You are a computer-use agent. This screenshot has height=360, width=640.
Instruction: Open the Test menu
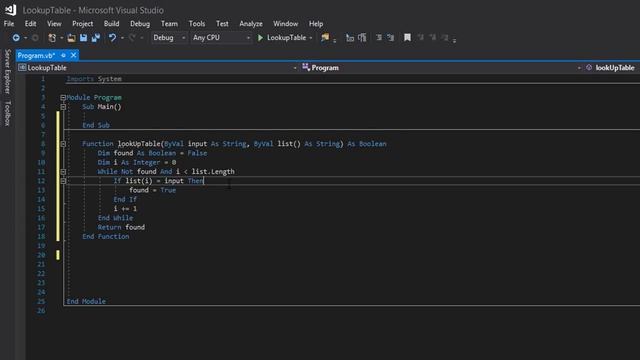coord(222,24)
